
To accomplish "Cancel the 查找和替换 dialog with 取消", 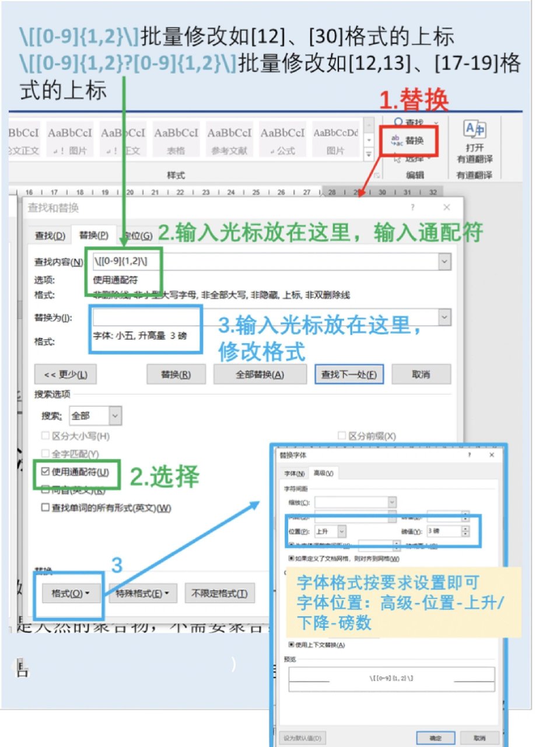I will tap(421, 375).
